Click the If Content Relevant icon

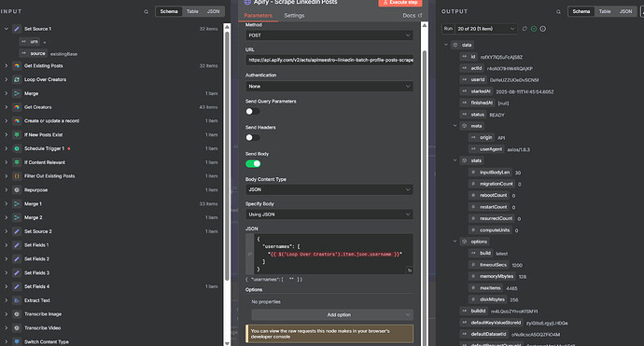pos(17,162)
